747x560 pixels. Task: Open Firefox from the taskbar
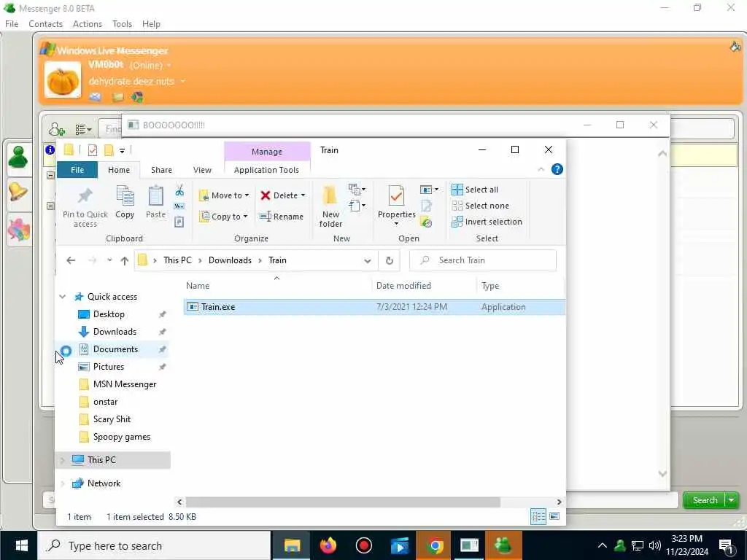[x=328, y=545]
